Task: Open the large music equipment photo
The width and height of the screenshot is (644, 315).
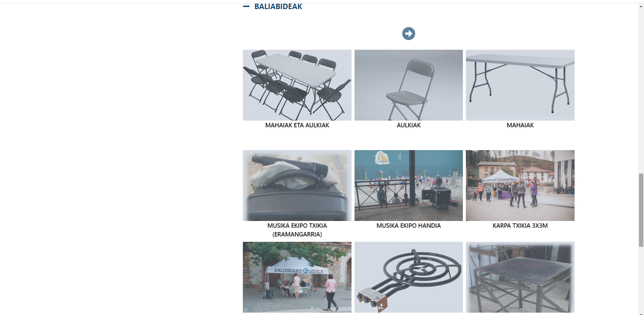Action: point(409,185)
